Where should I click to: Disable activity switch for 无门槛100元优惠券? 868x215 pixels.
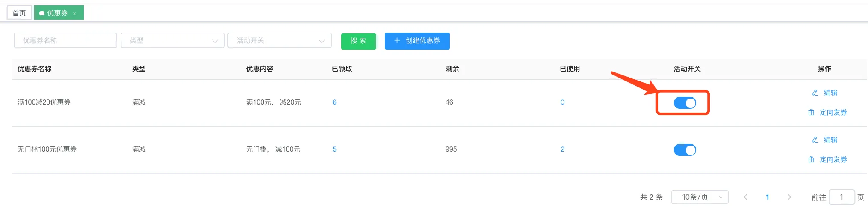pos(685,150)
